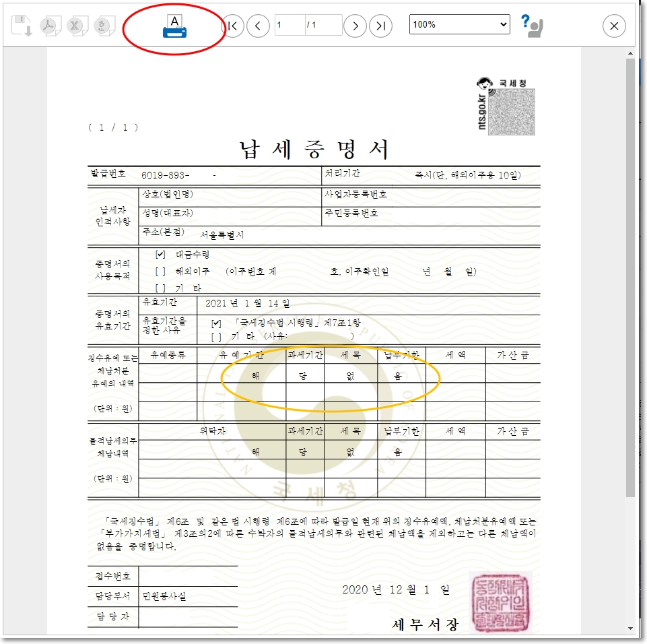The image size is (647, 644).
Task: Click the save document icon
Action: (21, 26)
